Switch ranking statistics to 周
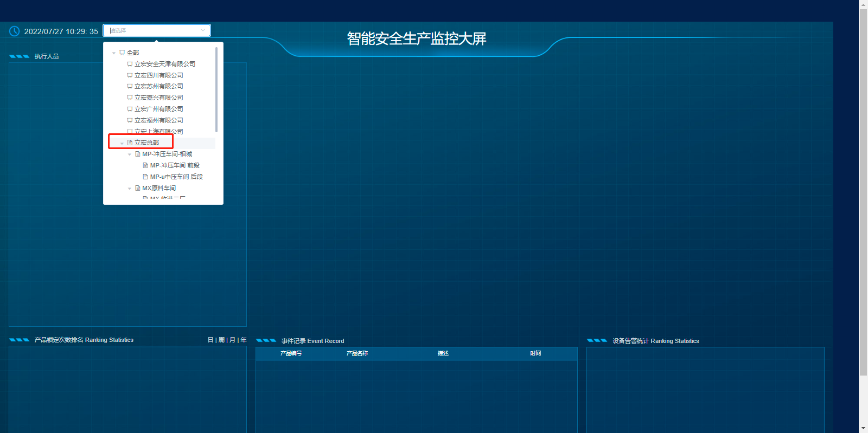The height and width of the screenshot is (433, 868). point(221,340)
